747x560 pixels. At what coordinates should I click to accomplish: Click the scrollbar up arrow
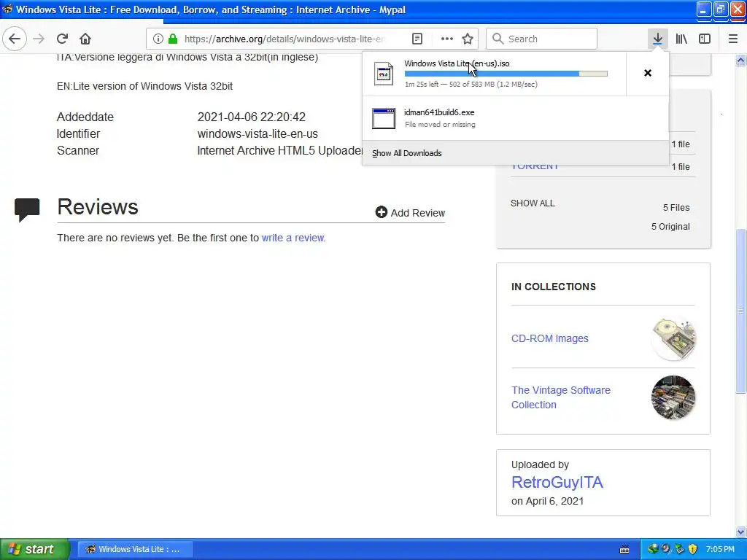point(740,60)
